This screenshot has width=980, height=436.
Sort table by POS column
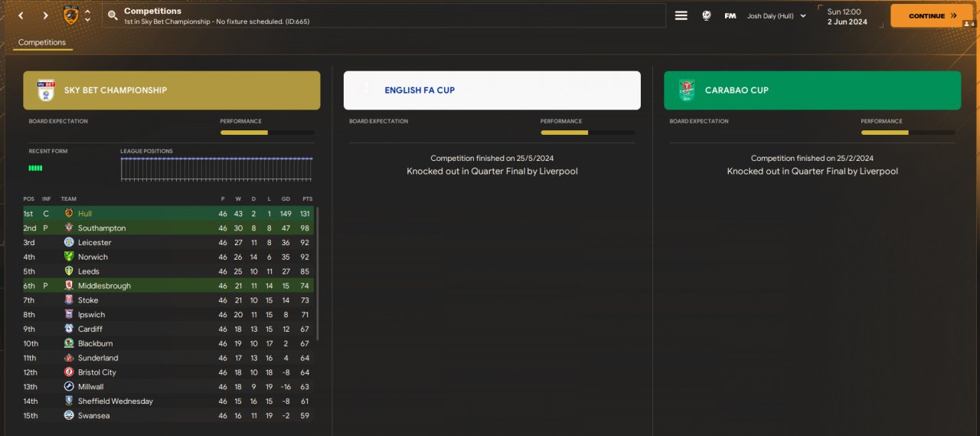tap(28, 199)
